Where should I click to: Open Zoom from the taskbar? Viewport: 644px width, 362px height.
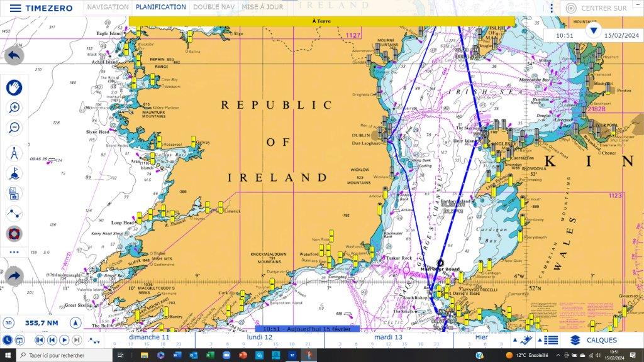[x=226, y=355]
